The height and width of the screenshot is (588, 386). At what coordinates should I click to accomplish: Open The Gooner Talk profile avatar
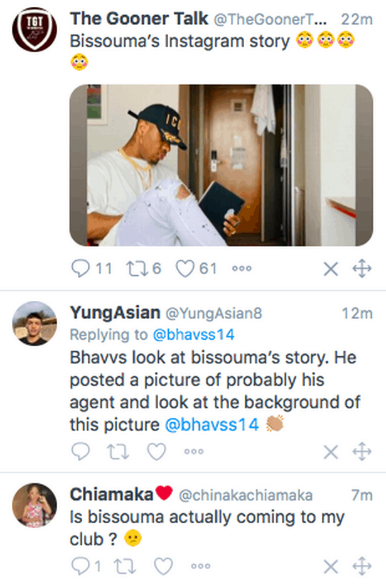pos(35,30)
